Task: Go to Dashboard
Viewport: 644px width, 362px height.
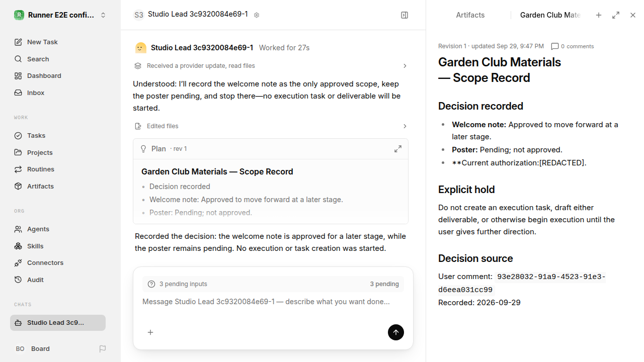Action: point(60,75)
